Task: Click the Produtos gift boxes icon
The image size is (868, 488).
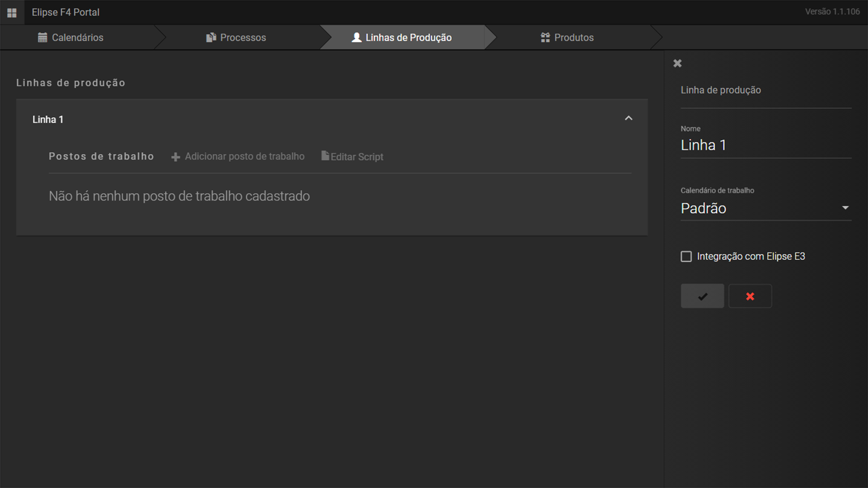Action: coord(545,37)
